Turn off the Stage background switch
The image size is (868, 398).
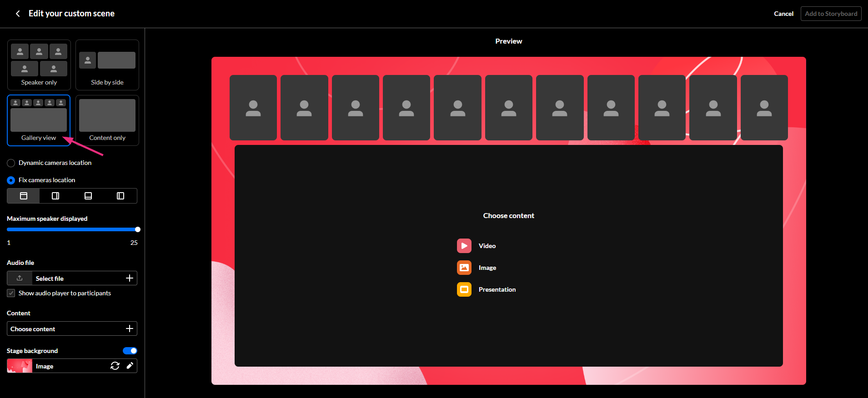point(130,351)
